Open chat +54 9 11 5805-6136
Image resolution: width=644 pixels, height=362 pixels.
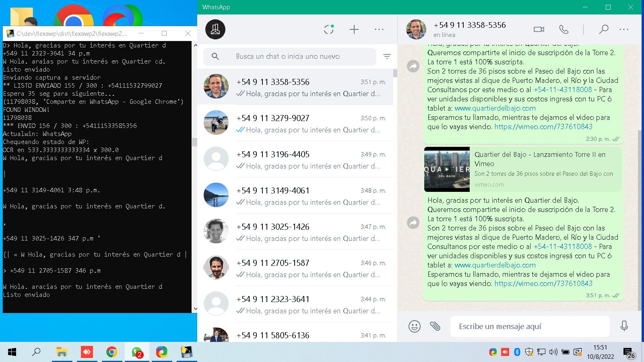pyautogui.click(x=295, y=333)
